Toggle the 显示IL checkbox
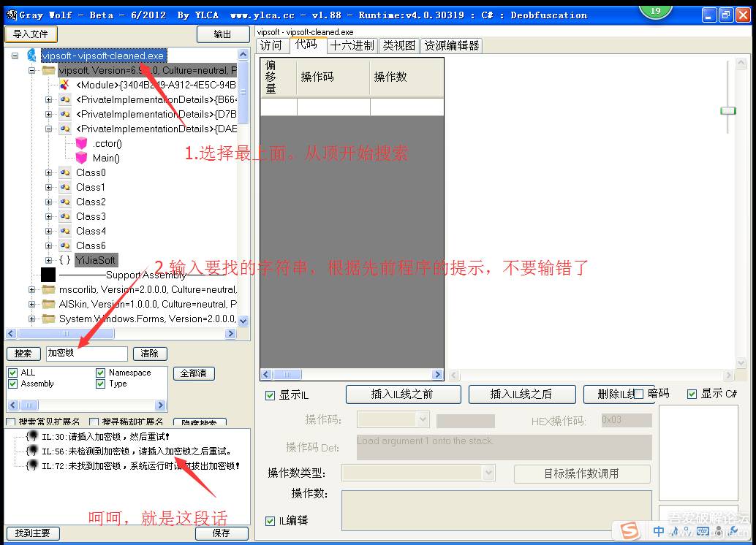756x545 pixels. point(270,395)
